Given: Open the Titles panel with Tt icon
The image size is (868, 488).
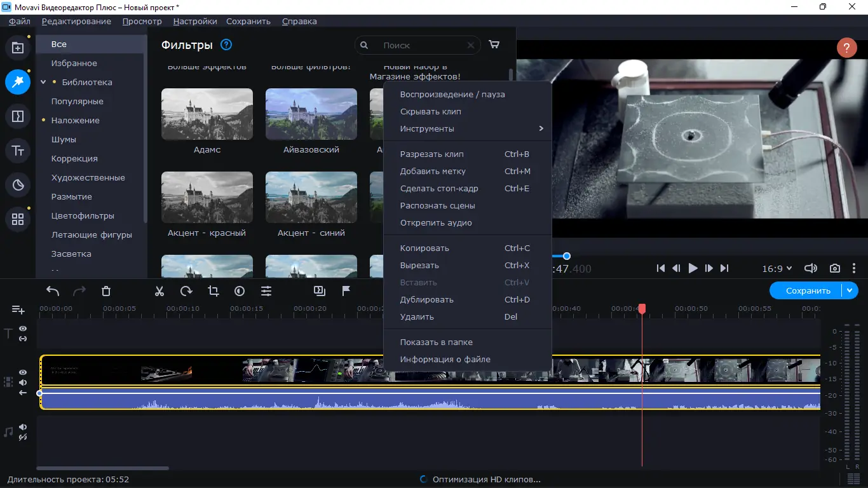Looking at the screenshot, I should (x=18, y=151).
